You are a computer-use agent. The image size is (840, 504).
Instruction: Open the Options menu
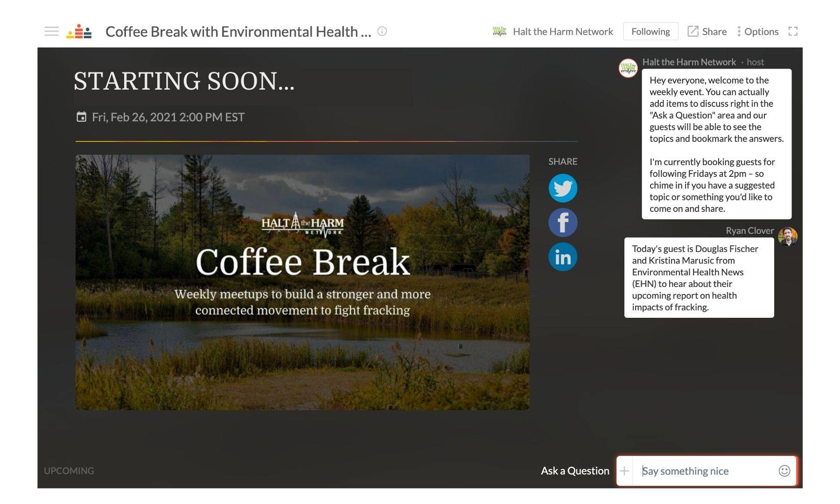(x=757, y=31)
